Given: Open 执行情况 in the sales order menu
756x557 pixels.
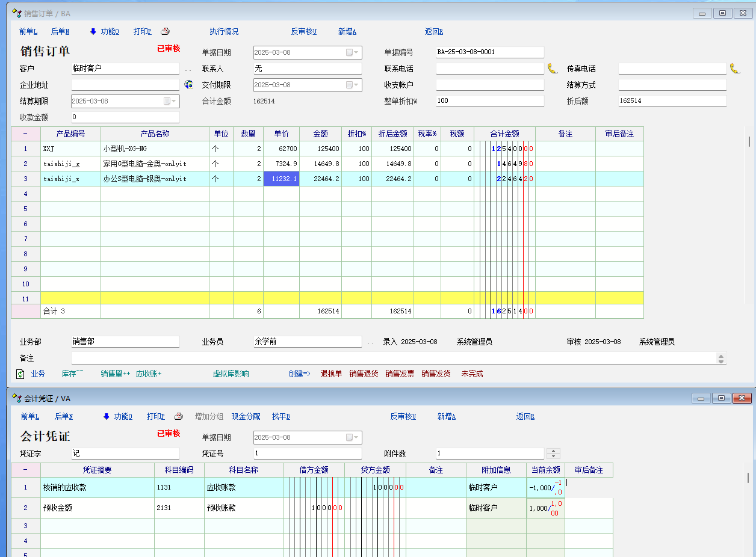Looking at the screenshot, I should coord(224,32).
